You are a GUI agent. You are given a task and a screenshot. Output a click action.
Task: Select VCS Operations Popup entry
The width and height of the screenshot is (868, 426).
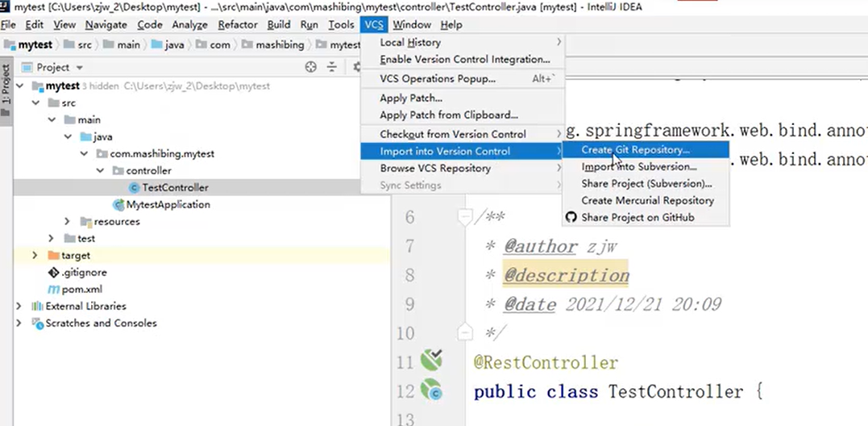(463, 78)
